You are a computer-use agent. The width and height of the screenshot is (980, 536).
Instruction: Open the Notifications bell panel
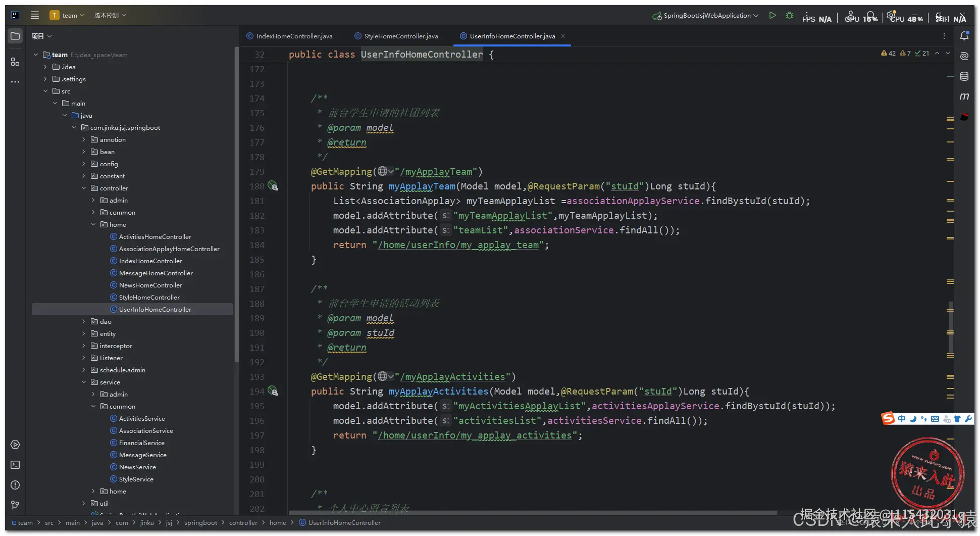click(964, 36)
